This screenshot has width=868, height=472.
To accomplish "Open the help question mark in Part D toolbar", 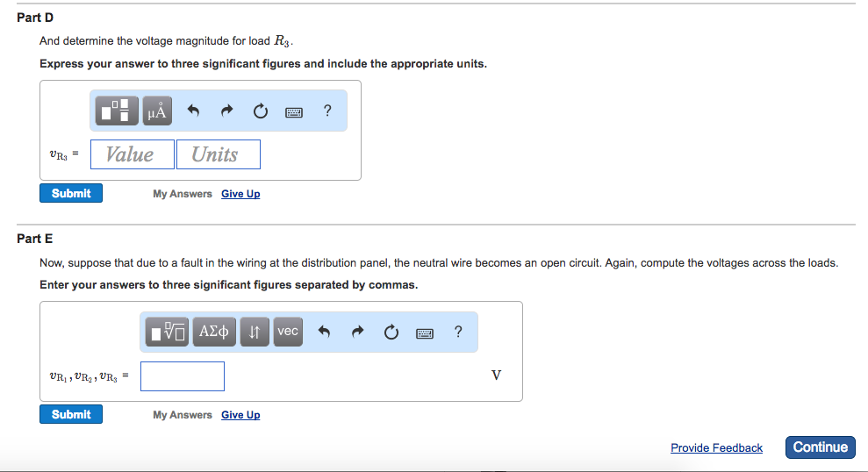I will coord(327,111).
